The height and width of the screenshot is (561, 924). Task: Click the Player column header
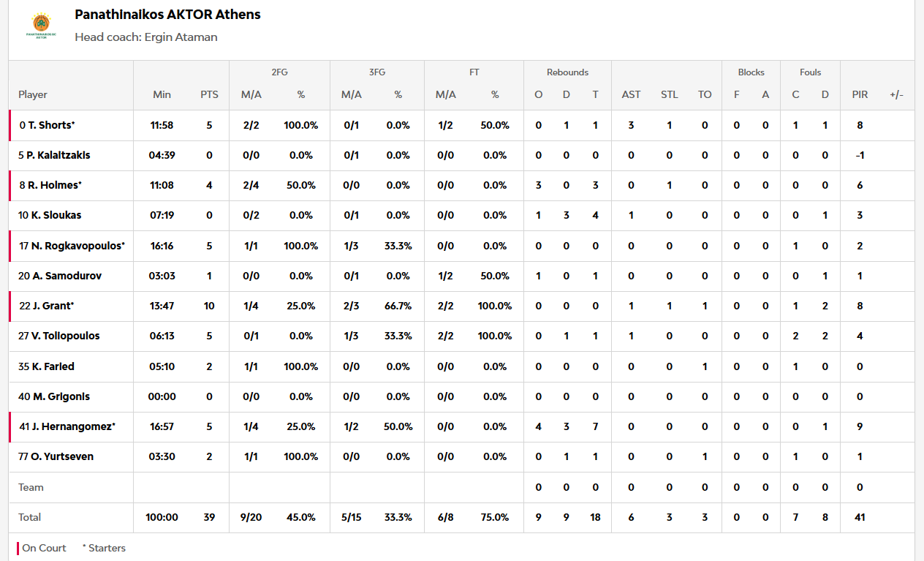click(x=33, y=94)
